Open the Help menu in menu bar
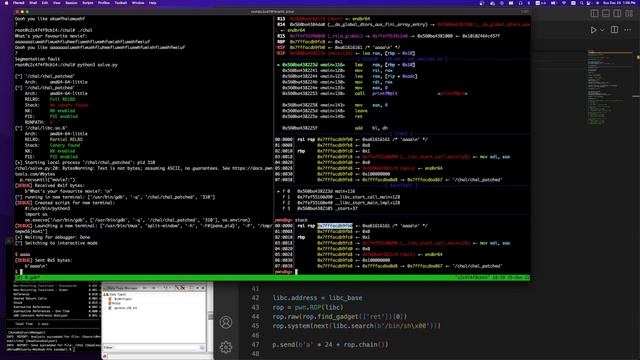The height and width of the screenshot is (360, 640). click(x=153, y=3)
